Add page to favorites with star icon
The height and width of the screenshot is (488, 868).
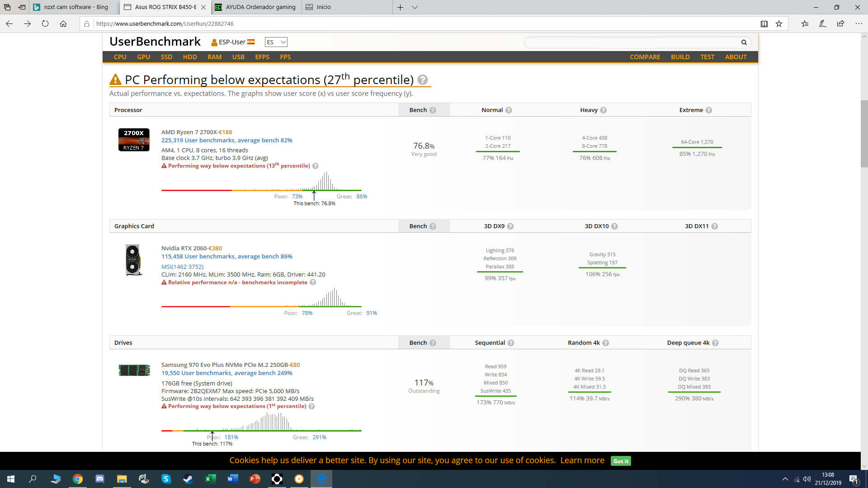(779, 24)
